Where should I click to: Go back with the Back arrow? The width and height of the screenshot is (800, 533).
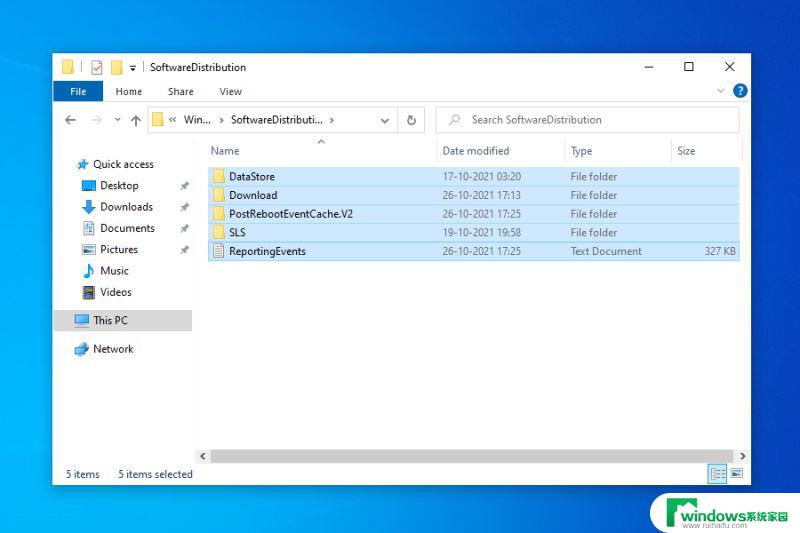pyautogui.click(x=70, y=120)
